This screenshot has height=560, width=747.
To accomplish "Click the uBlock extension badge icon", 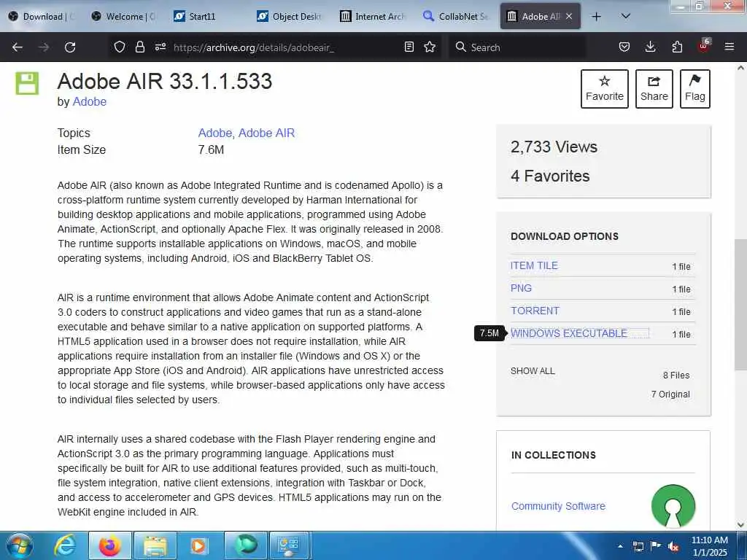I will [x=704, y=46].
